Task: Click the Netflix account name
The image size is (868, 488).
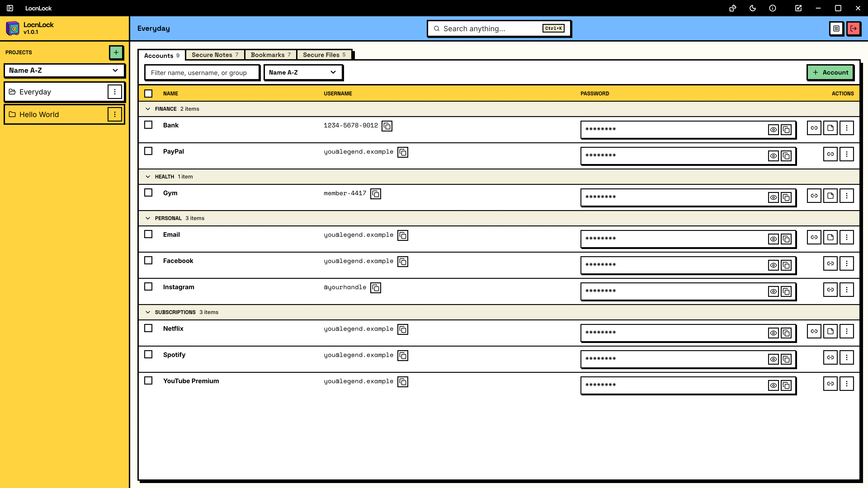Action: [173, 328]
